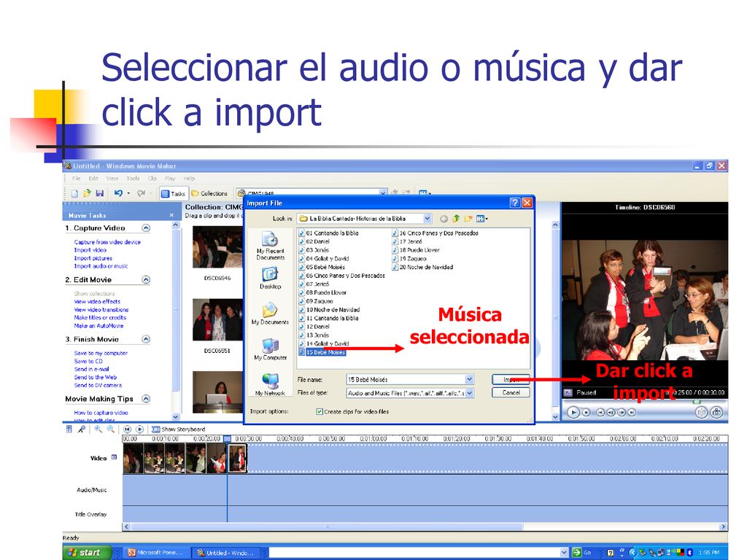Click the Redo arrow icon
Viewport: 747px width, 560px height.
point(141,193)
